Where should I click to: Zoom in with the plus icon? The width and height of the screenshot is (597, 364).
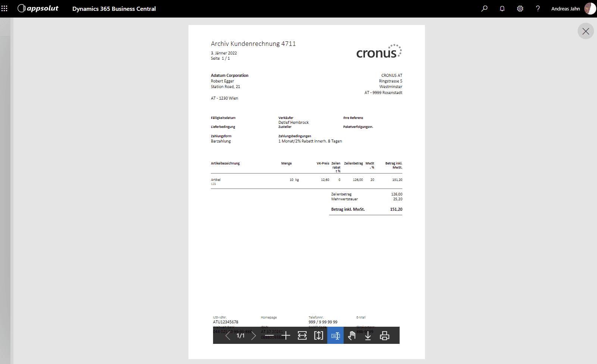(x=286, y=336)
